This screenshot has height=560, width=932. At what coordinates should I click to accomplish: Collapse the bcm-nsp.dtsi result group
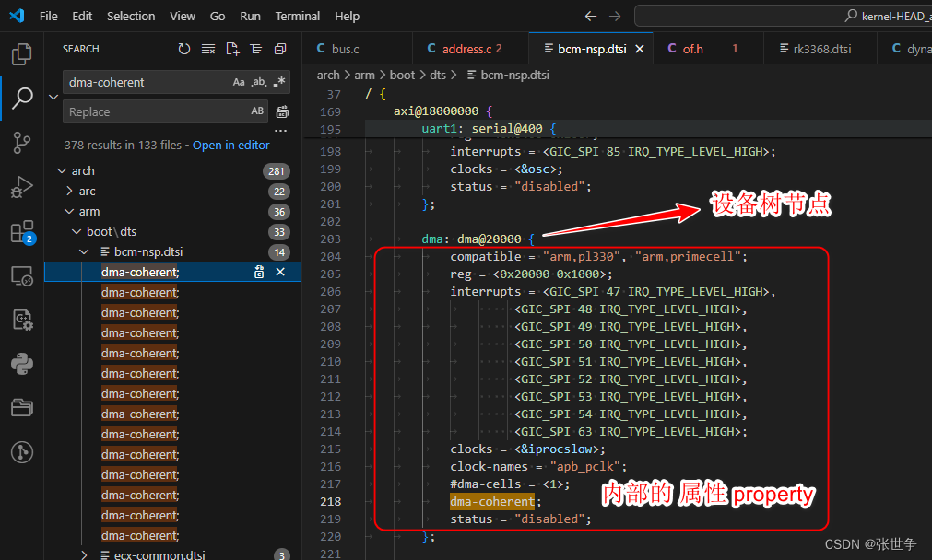(83, 251)
